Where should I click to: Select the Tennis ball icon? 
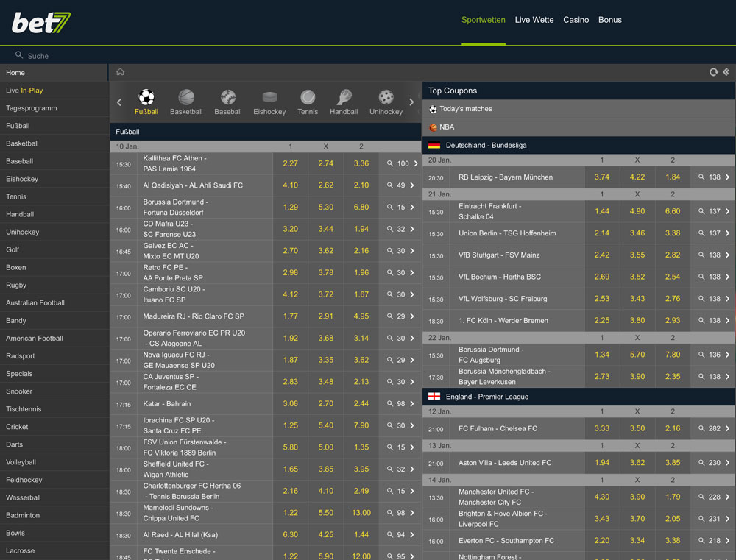[x=308, y=97]
